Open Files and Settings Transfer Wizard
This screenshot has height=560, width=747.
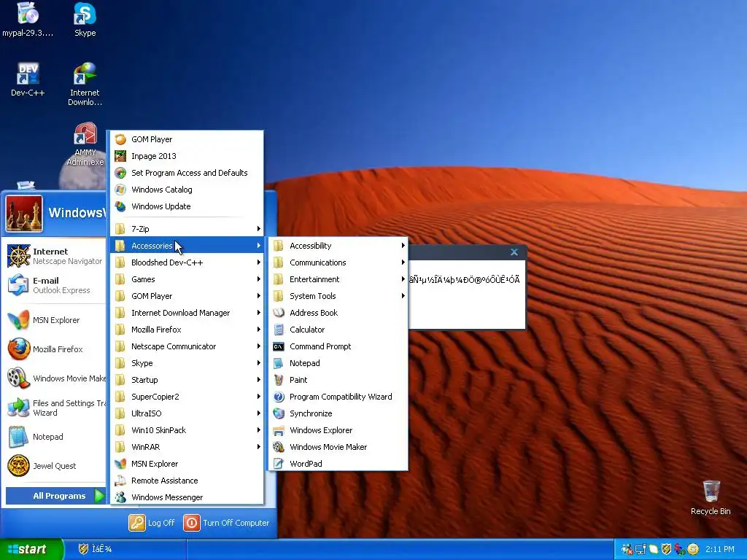pos(55,408)
